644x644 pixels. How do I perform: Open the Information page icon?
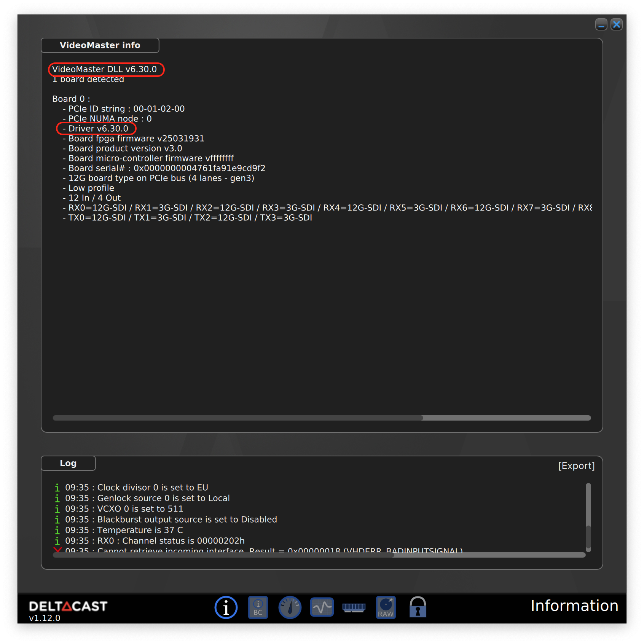click(226, 607)
